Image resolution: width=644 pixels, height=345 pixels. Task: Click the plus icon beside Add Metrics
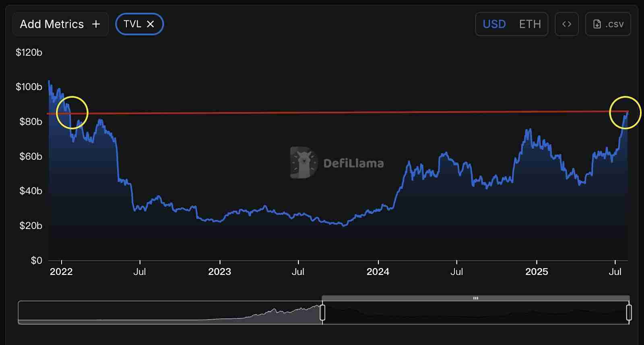tap(96, 24)
